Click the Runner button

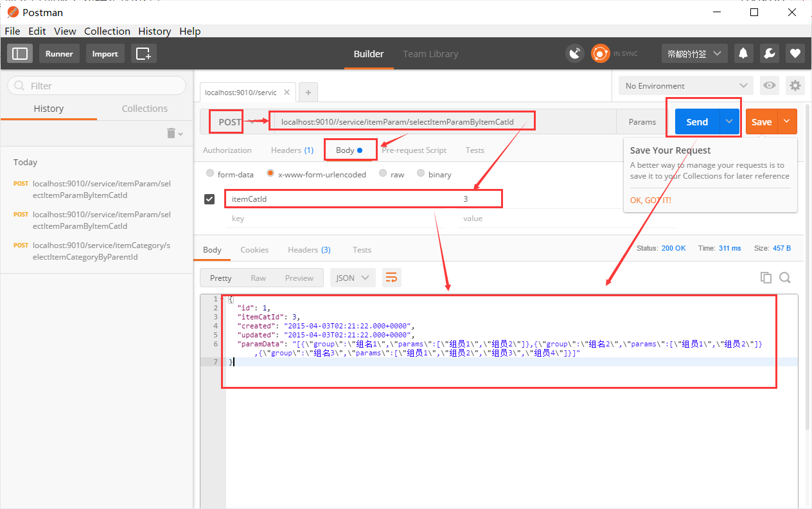point(59,53)
